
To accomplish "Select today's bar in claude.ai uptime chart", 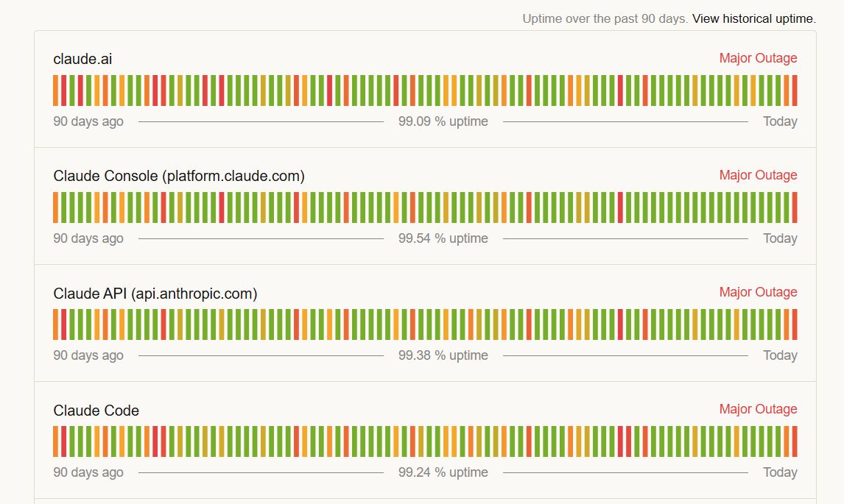I will click(795, 90).
